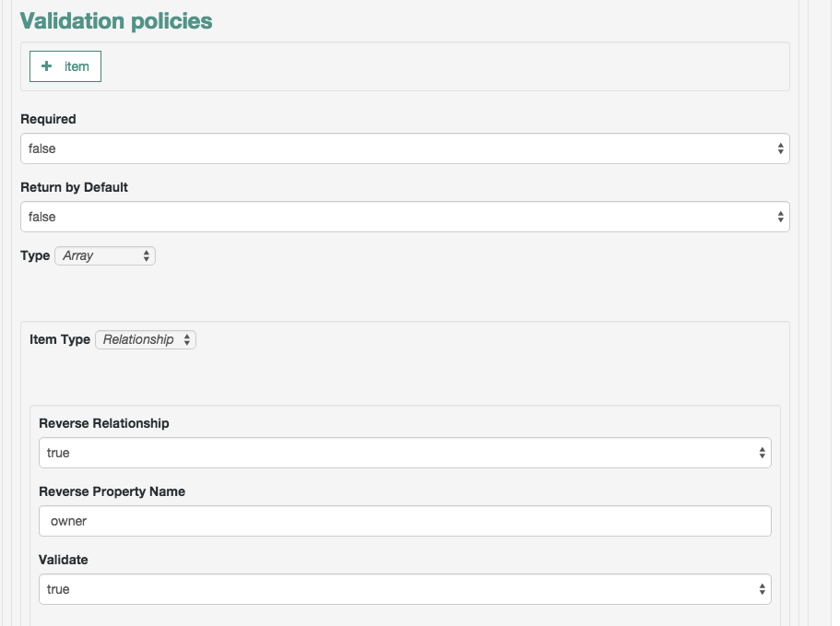The image size is (840, 626).
Task: Click the Required select arrows icon
Action: (781, 148)
